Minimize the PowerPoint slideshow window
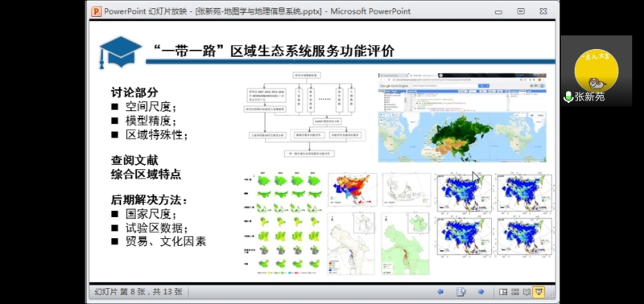The width and height of the screenshot is (644, 304). point(498,12)
